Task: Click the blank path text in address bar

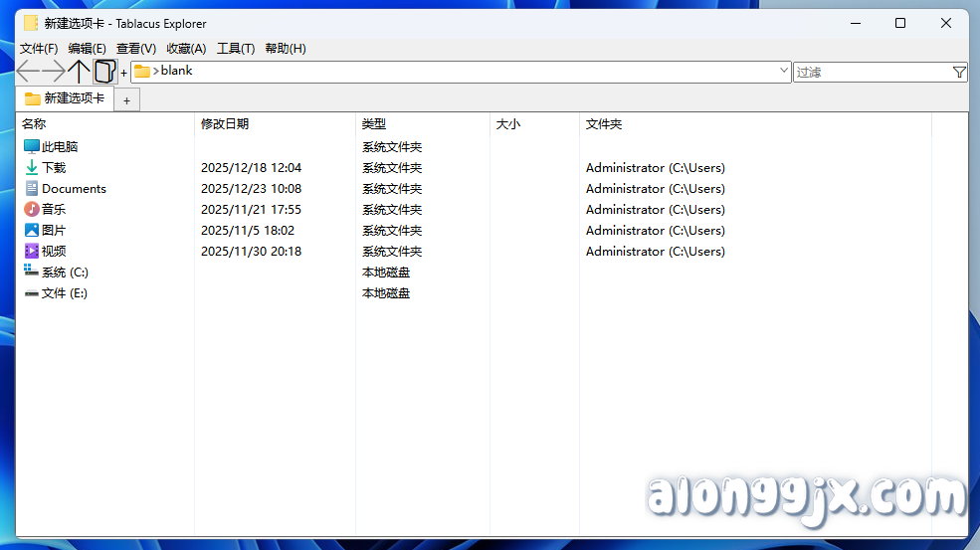Action: [x=176, y=71]
